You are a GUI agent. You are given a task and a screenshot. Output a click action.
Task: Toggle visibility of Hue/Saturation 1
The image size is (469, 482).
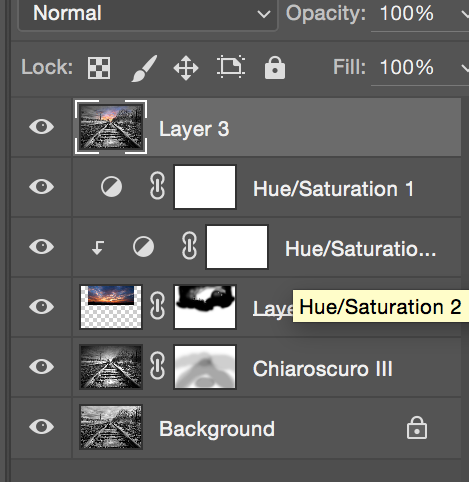point(41,187)
